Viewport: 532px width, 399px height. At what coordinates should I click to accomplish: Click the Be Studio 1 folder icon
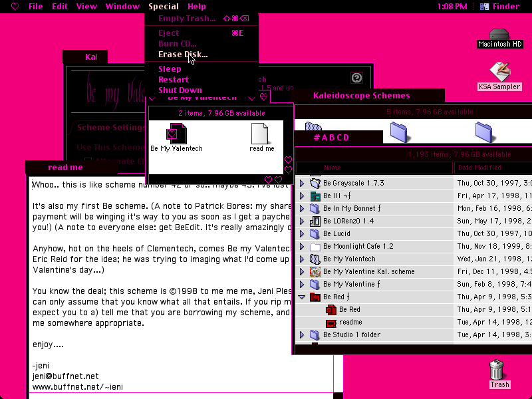[x=315, y=335]
